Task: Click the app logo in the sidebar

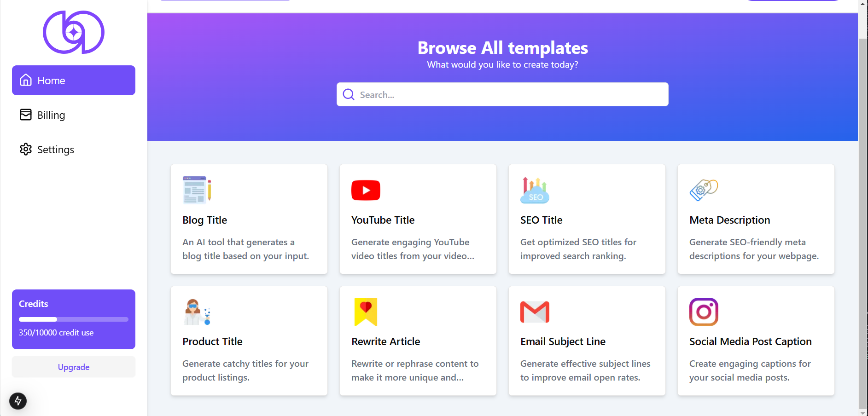Action: coord(73,32)
